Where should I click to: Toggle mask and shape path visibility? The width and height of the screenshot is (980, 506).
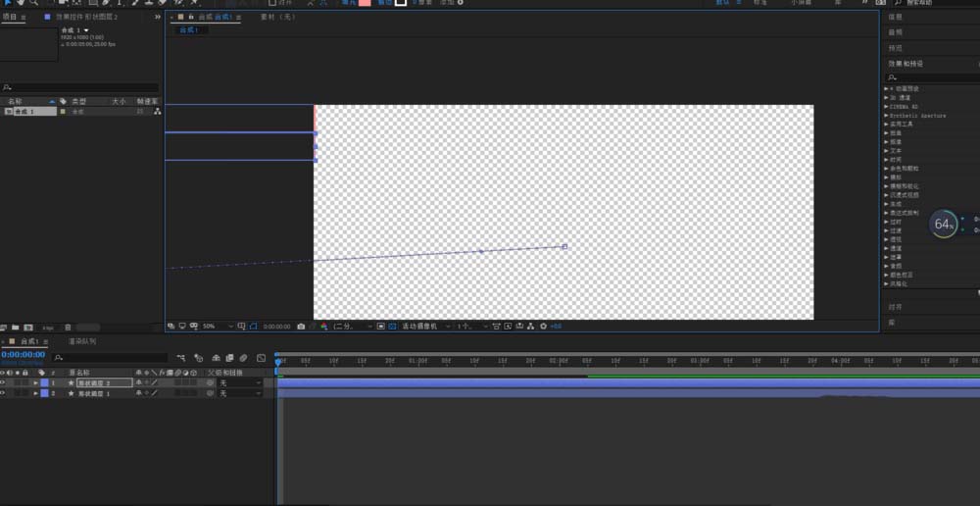pyautogui.click(x=253, y=326)
